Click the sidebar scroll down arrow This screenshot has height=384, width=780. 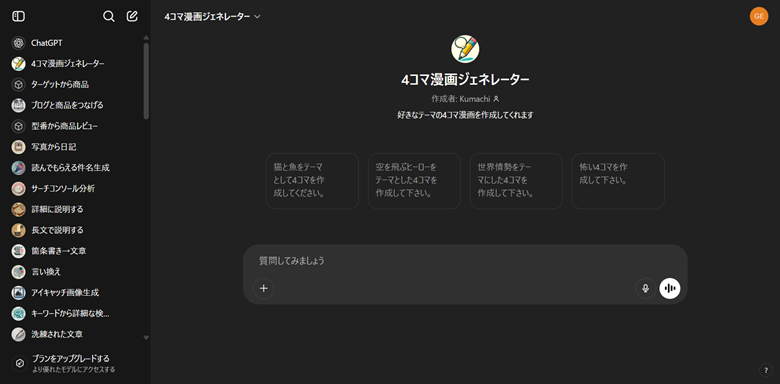146,337
